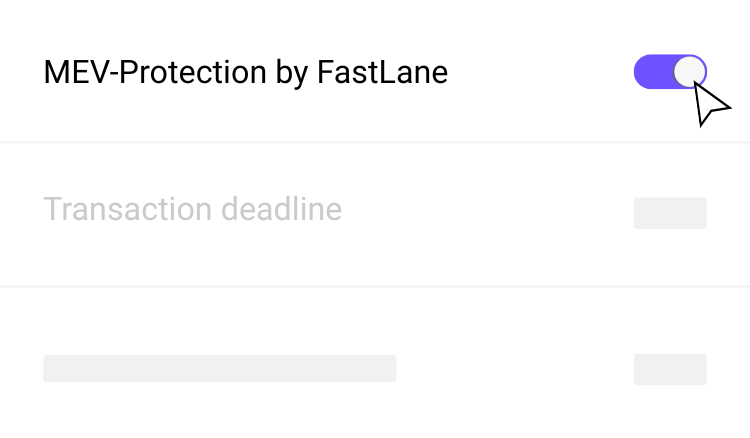The image size is (750, 438).
Task: Click the black arrow cursor icon near the switch
Action: click(x=711, y=104)
